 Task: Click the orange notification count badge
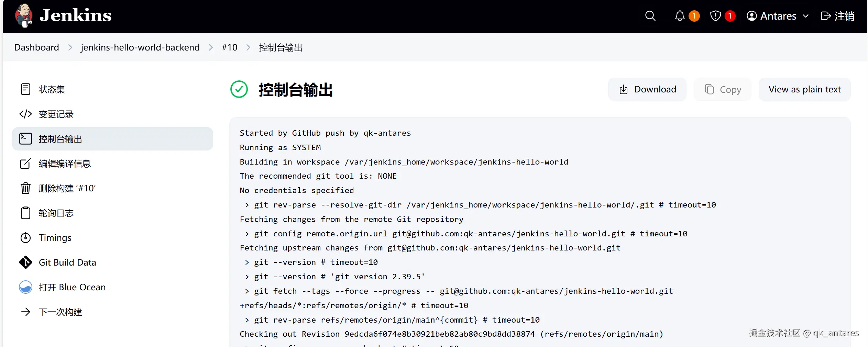[x=694, y=16]
